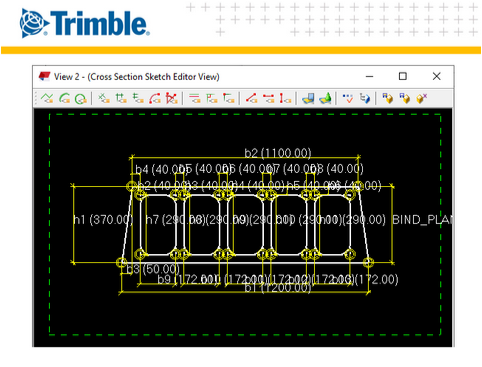Click the red crossed-lines constraint icon
The height and width of the screenshot is (367, 482).
pyautogui.click(x=171, y=98)
